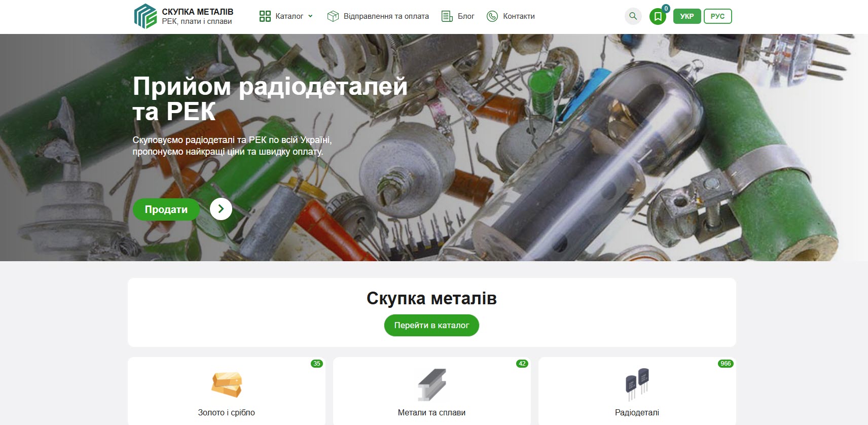Open the Контакти menu item
The width and height of the screenshot is (868, 425).
tap(519, 16)
